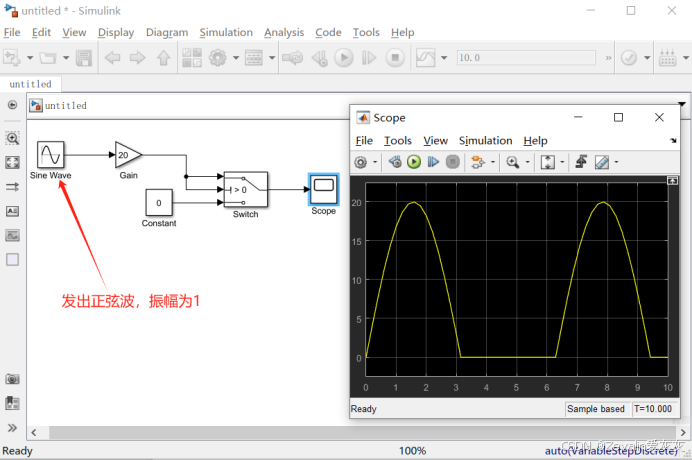This screenshot has height=460, width=692.
Task: Expand the Model Advisor dropdown arrow
Action: (647, 58)
